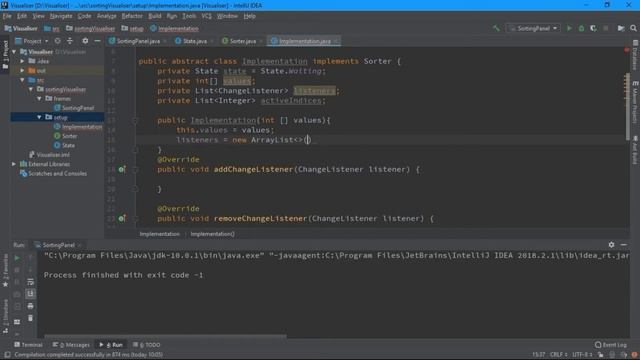Collapse all icon in Project panel header
Screen dimensions: 640x360
(70, 41)
